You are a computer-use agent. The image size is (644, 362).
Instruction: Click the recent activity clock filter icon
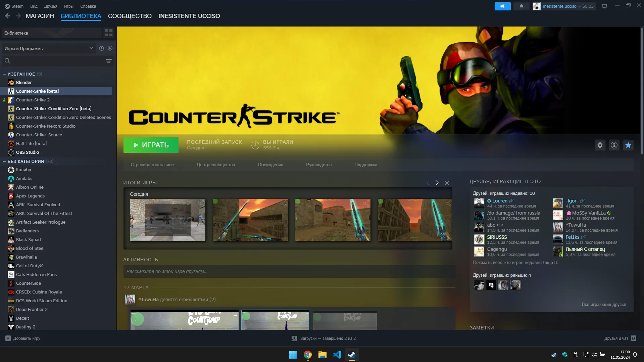(101, 48)
